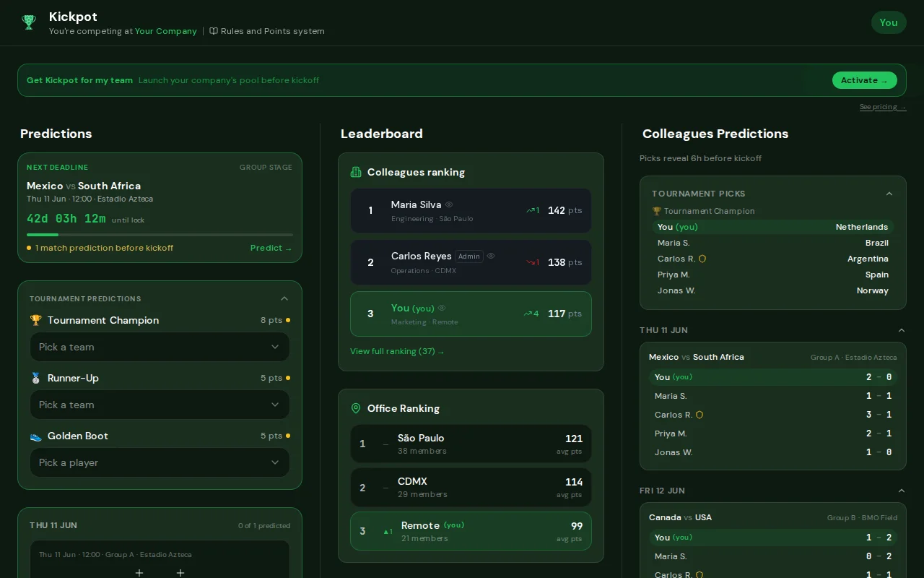Image resolution: width=924 pixels, height=578 pixels.
Task: Collapse the THU 11 JUN colleagues section
Action: 901,330
